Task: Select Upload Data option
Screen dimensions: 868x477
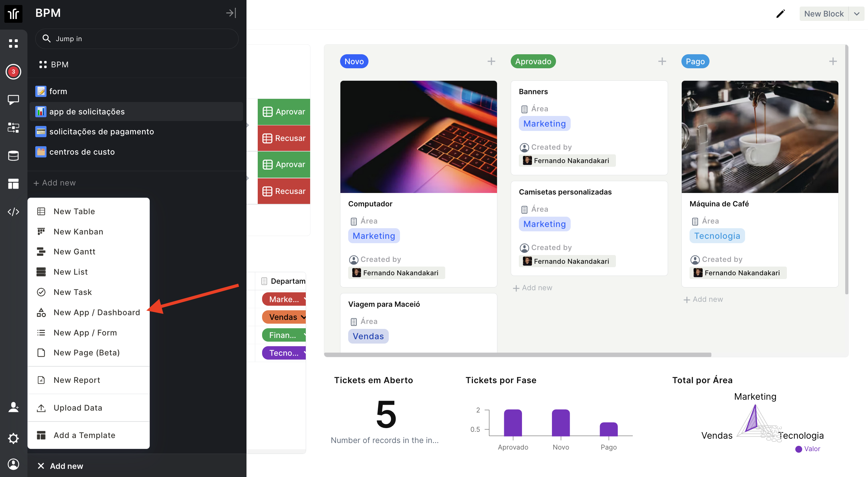Action: pyautogui.click(x=77, y=408)
